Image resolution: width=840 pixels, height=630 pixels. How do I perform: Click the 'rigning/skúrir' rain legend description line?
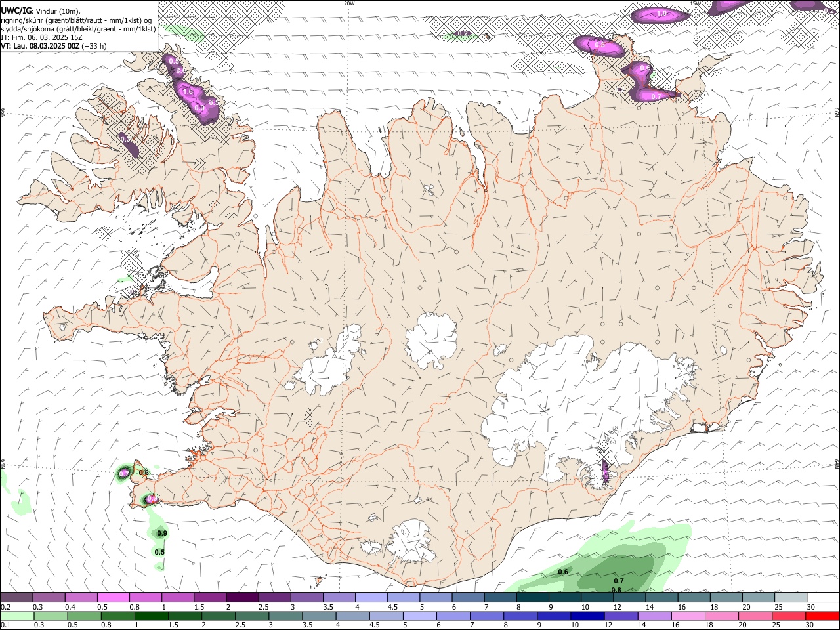(75, 20)
